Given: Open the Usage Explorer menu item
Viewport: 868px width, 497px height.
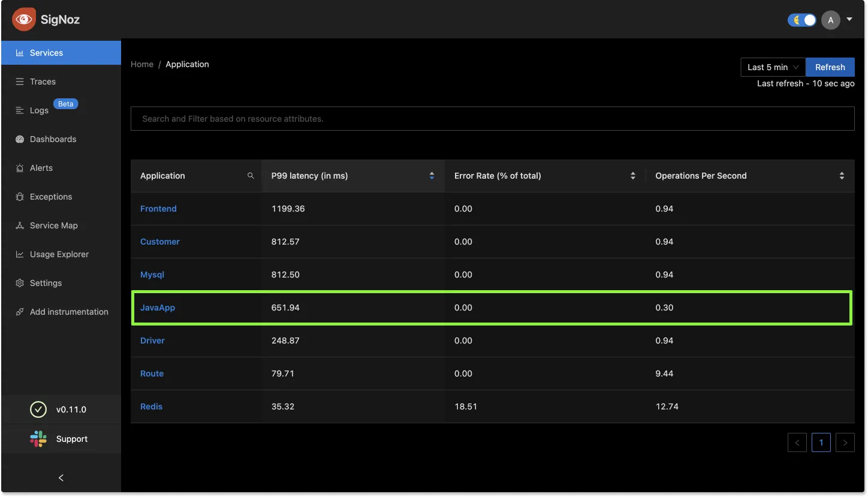Looking at the screenshot, I should point(61,254).
